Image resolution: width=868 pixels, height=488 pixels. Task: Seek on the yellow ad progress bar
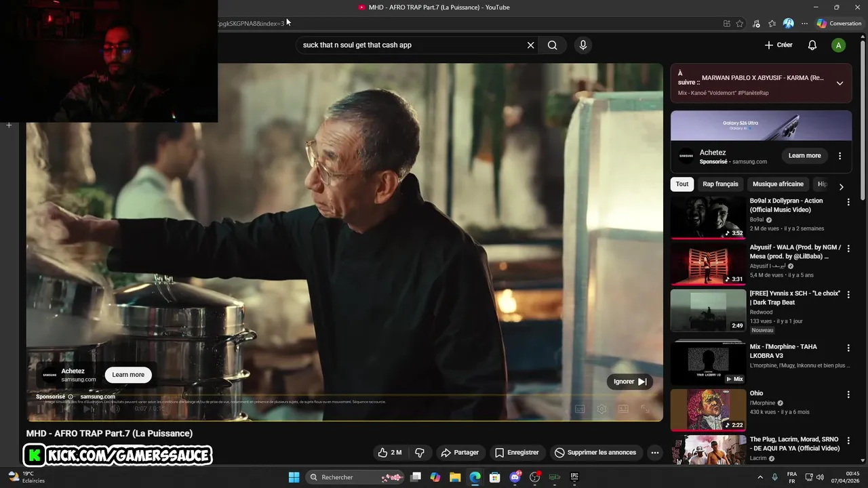344,395
